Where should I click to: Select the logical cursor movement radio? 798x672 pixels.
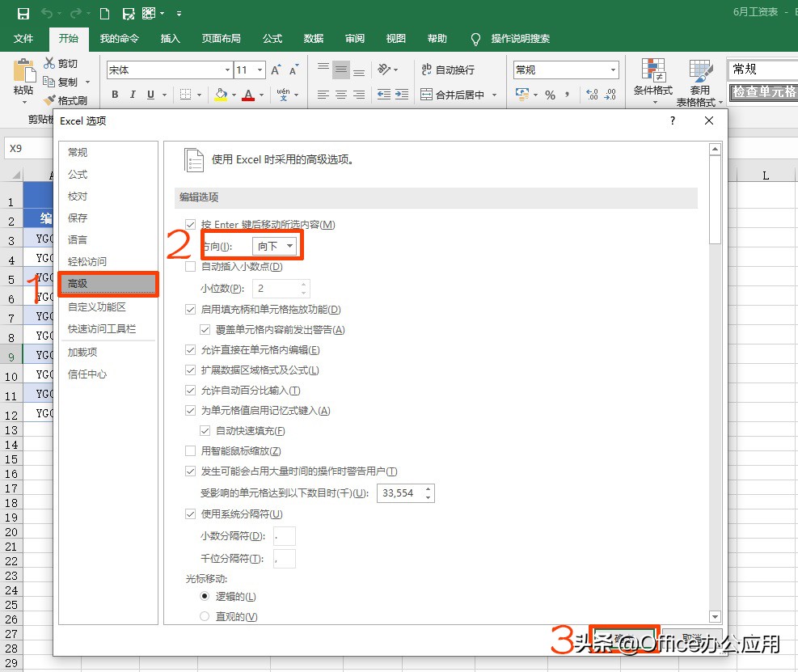[x=205, y=596]
